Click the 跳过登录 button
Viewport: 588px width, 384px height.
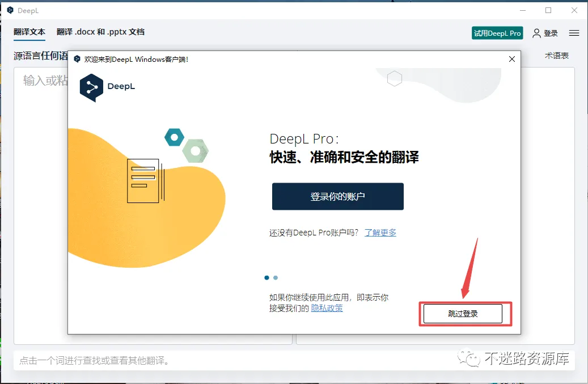463,314
